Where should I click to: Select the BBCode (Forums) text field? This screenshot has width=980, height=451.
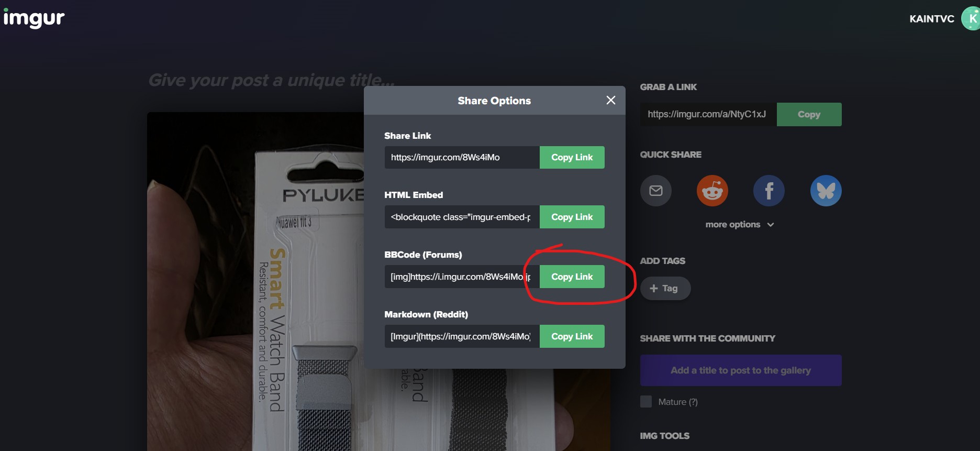[462, 277]
